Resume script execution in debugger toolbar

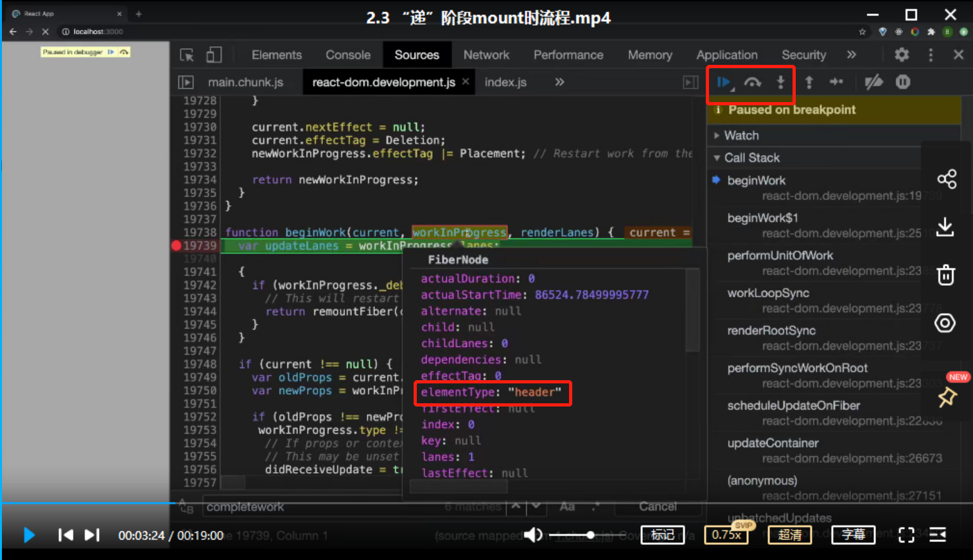click(724, 82)
